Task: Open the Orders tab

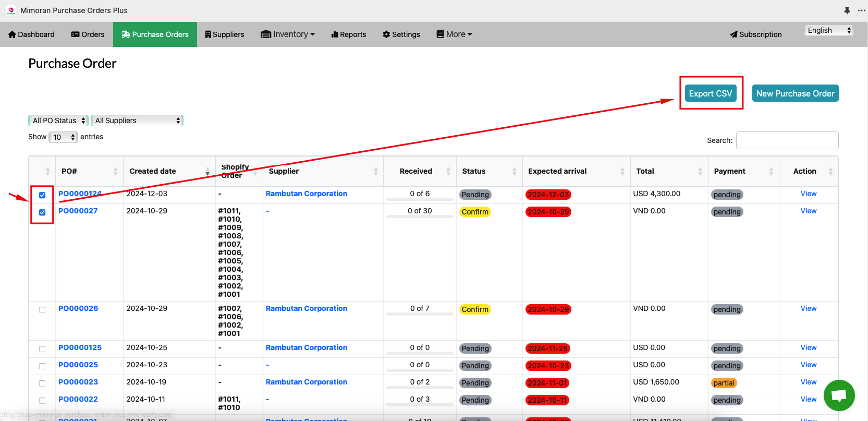Action: tap(88, 34)
